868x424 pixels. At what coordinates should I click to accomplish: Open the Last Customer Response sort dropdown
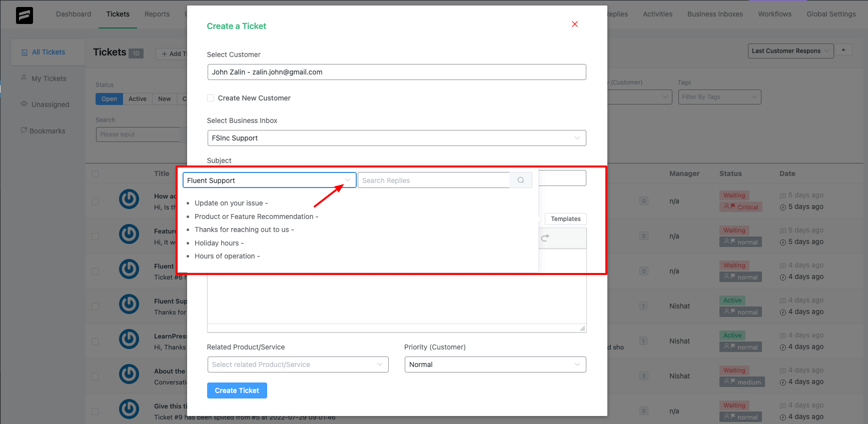791,50
